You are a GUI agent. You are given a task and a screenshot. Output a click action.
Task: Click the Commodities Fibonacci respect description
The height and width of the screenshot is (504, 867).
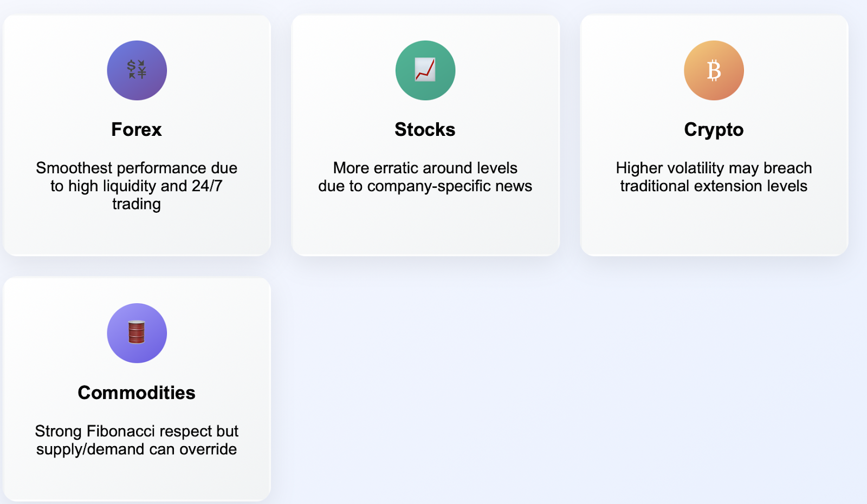137,440
